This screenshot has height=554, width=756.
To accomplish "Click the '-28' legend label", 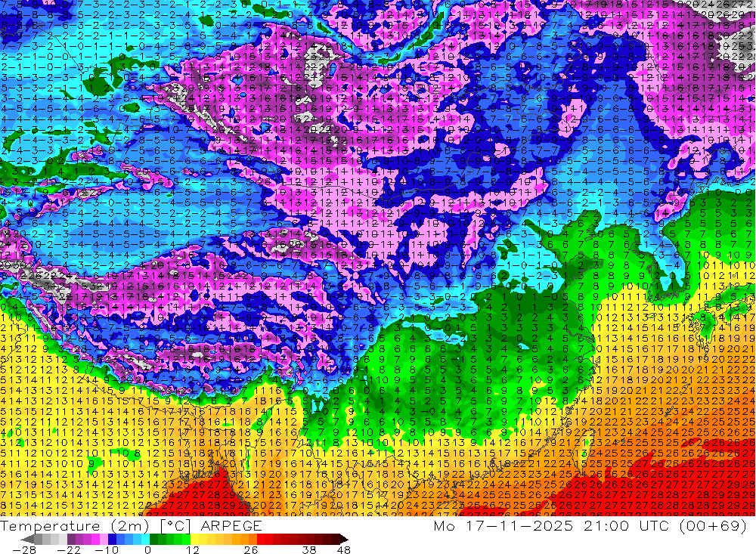I will coord(24,549).
